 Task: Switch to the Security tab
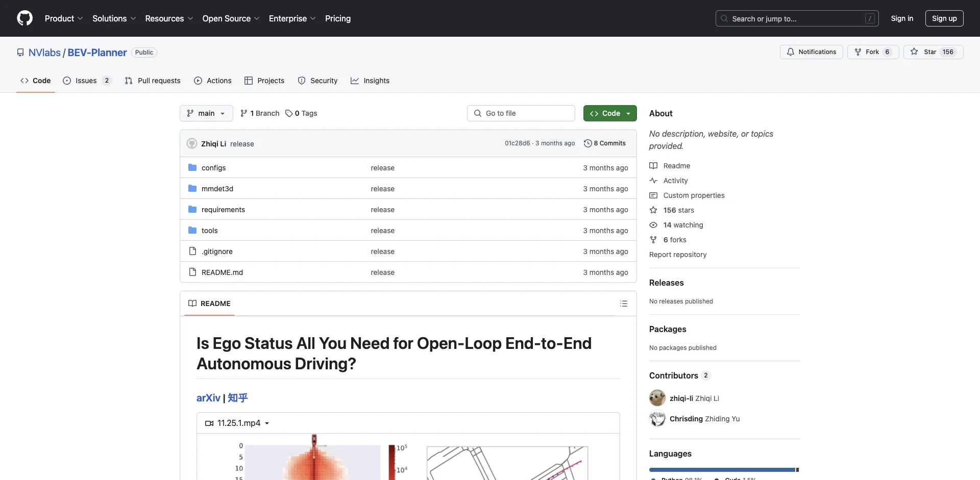pyautogui.click(x=317, y=81)
